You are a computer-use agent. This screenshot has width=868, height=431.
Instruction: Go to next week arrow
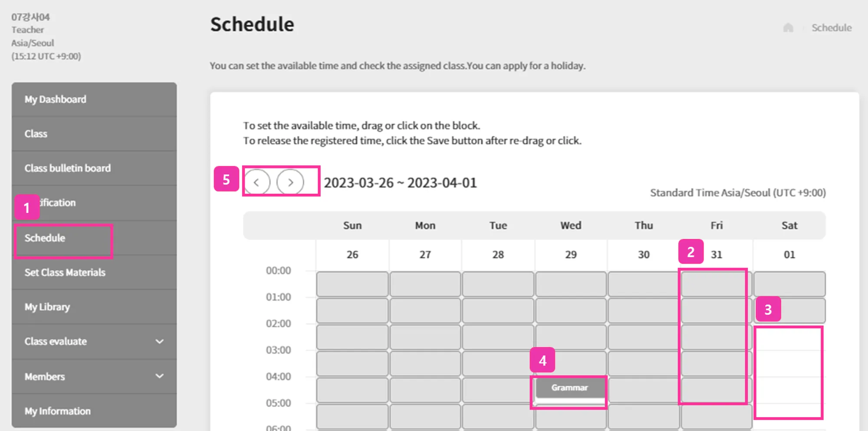[290, 182]
